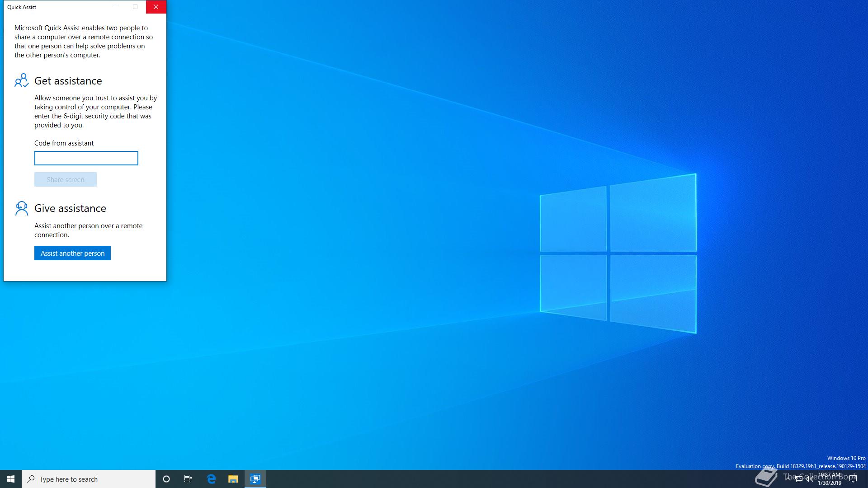Open Cortana from the taskbar circle icon
The image size is (868, 488).
pyautogui.click(x=166, y=479)
